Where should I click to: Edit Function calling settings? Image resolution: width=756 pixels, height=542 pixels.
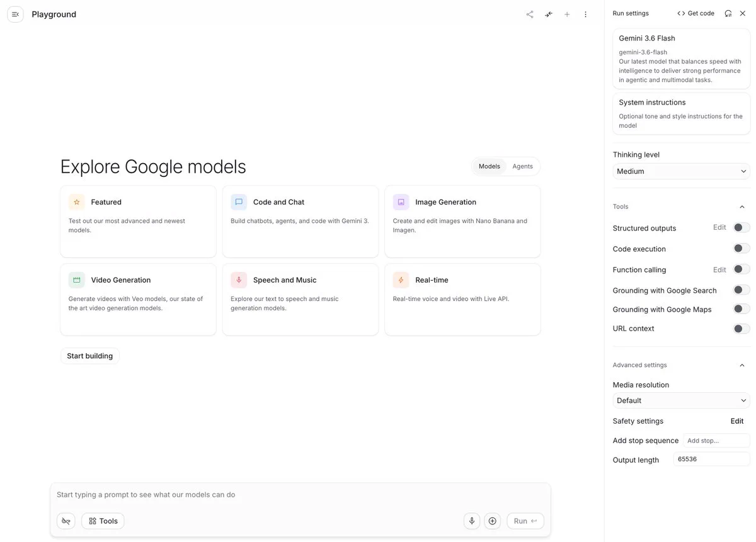[x=719, y=269]
